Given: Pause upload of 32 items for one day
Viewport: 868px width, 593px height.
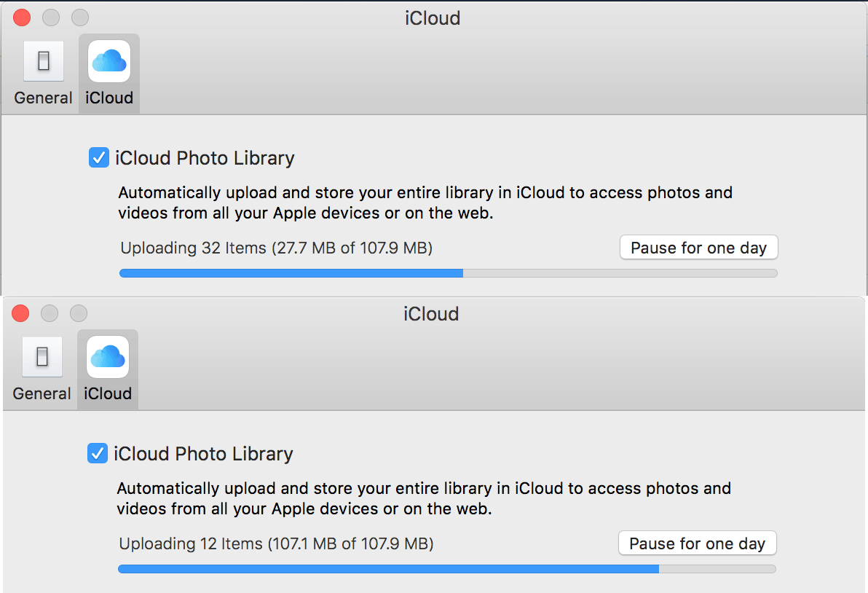Looking at the screenshot, I should tap(698, 248).
